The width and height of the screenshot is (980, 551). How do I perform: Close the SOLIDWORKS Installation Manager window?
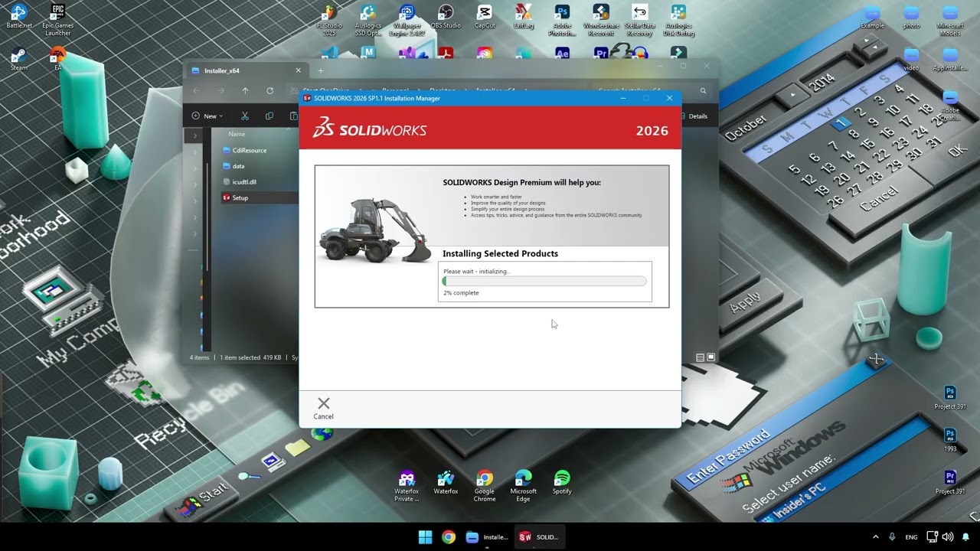(669, 98)
